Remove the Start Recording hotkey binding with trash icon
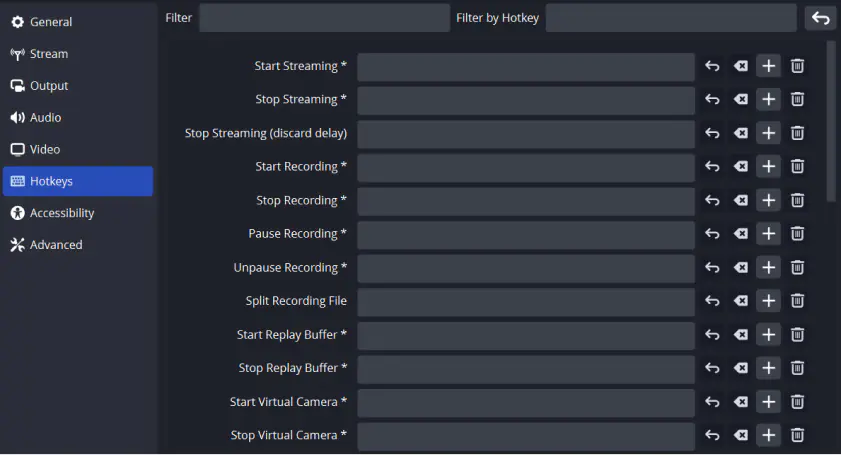 tap(798, 166)
